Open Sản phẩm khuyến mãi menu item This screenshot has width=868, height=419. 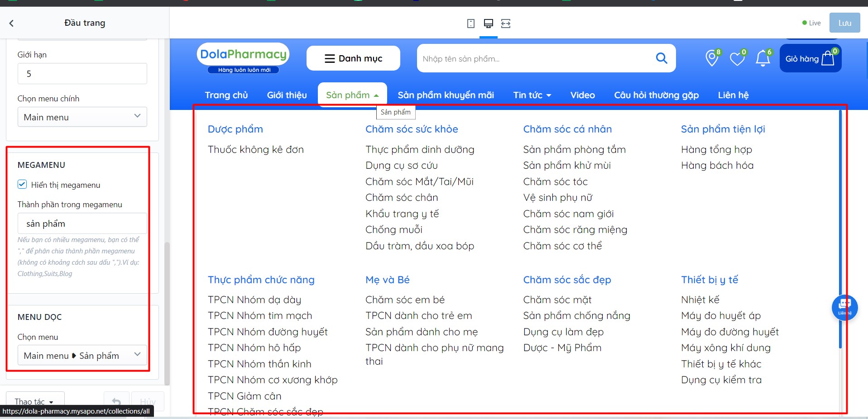point(446,95)
